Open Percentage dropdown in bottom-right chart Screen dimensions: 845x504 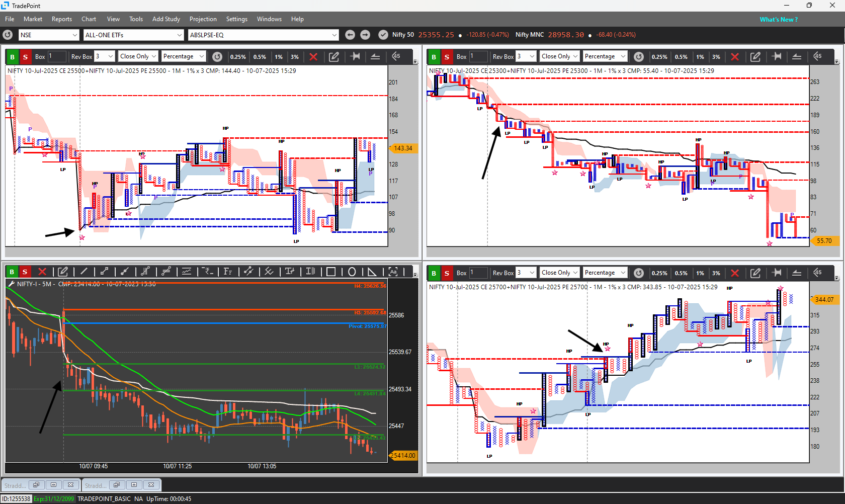point(605,273)
